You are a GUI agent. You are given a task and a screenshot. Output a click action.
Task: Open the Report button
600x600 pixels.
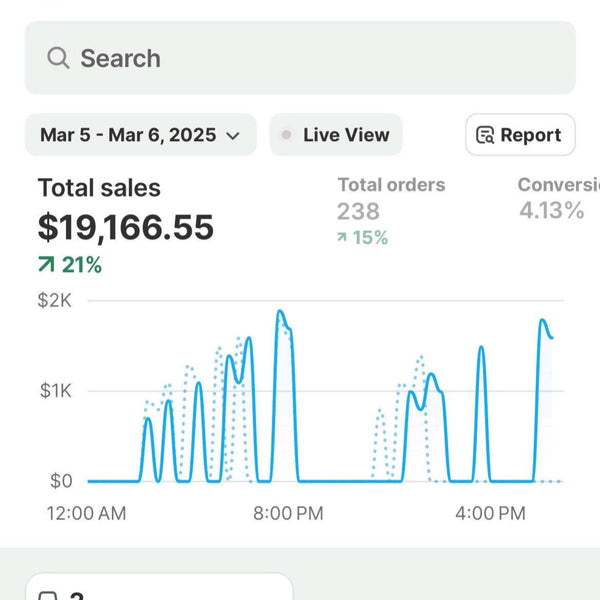tap(520, 135)
